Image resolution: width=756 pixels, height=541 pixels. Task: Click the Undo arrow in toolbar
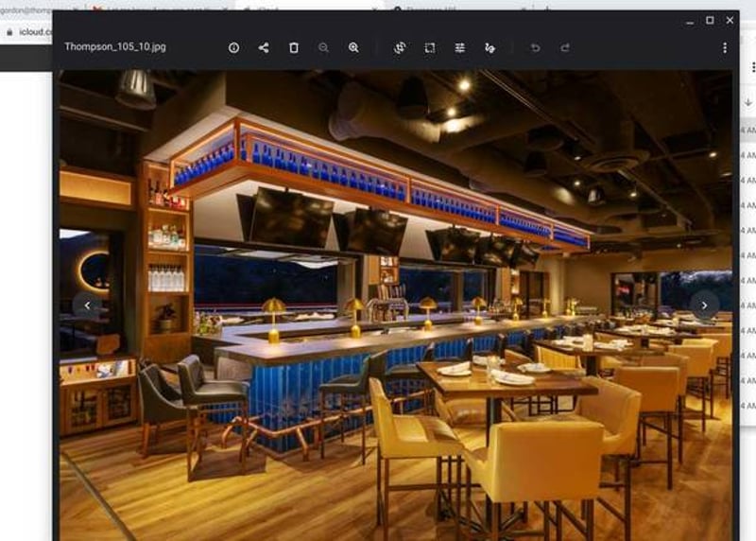click(x=535, y=47)
